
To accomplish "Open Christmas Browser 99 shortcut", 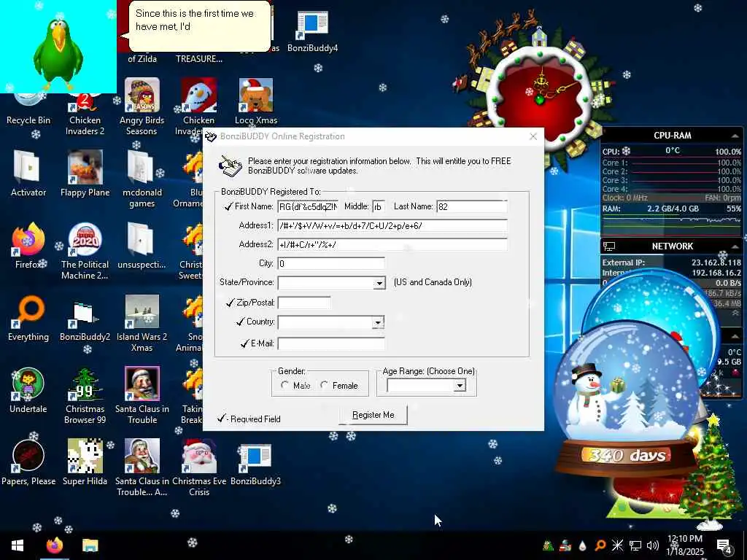I will pyautogui.click(x=85, y=396).
